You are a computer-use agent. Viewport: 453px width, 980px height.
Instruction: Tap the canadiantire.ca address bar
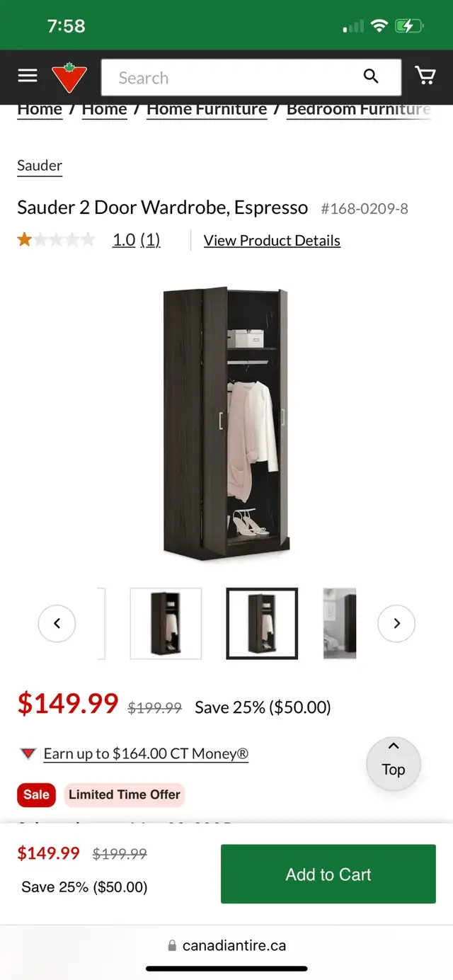click(226, 946)
